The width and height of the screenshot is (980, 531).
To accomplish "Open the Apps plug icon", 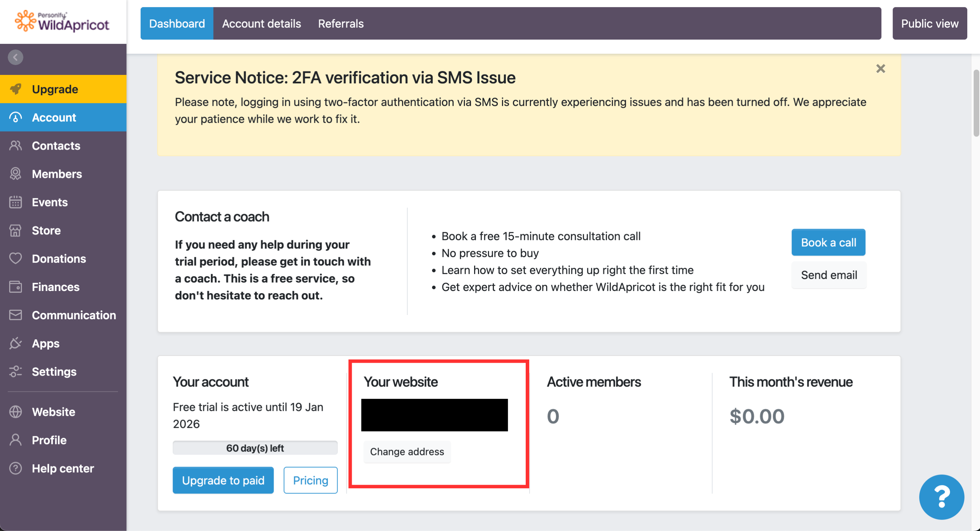I will point(16,343).
